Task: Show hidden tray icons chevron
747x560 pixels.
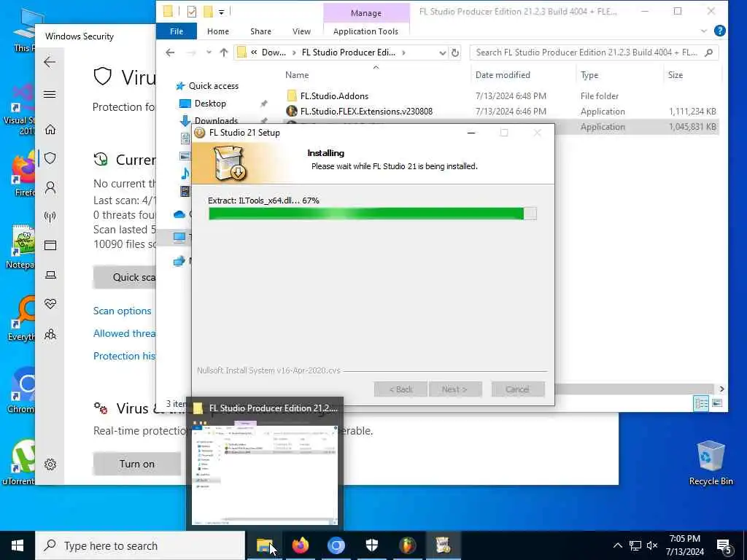Action: click(617, 545)
